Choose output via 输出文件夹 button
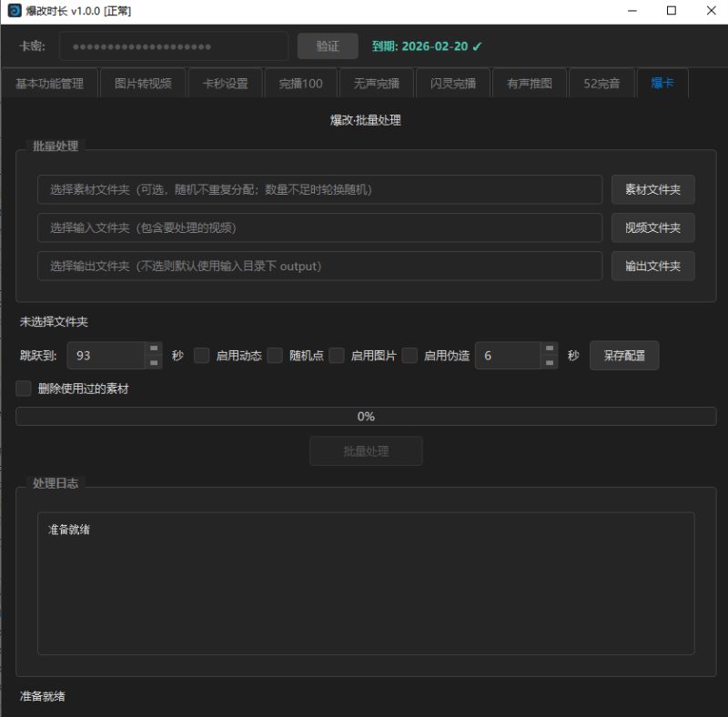Screen dimensions: 728x717 652,267
